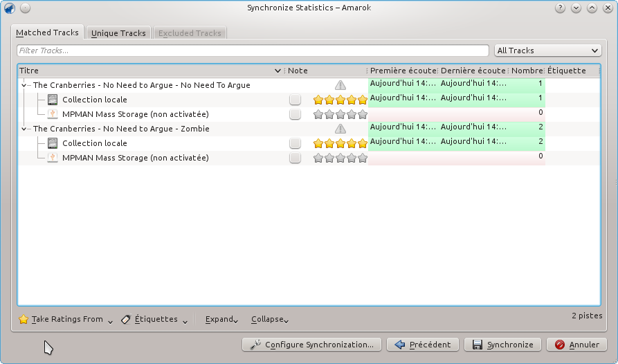Viewport: 618px width, 364px height.
Task: Click the Dernière écoute column header
Action: (473, 71)
